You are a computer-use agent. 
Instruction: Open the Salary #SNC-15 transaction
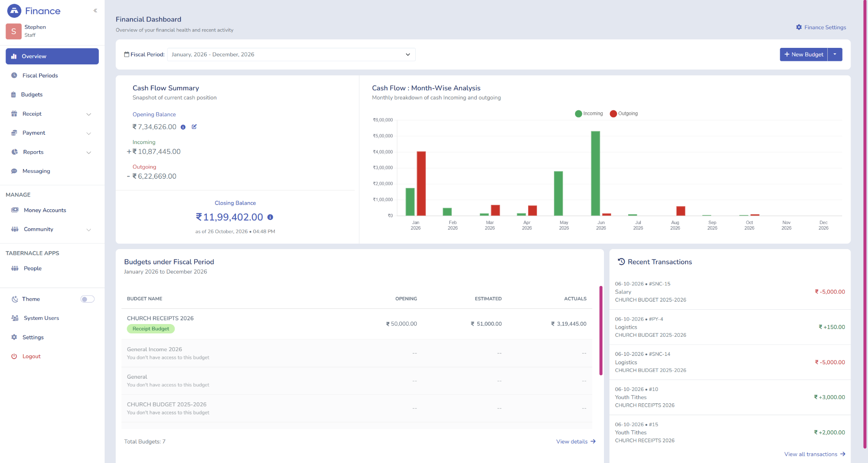(x=730, y=292)
